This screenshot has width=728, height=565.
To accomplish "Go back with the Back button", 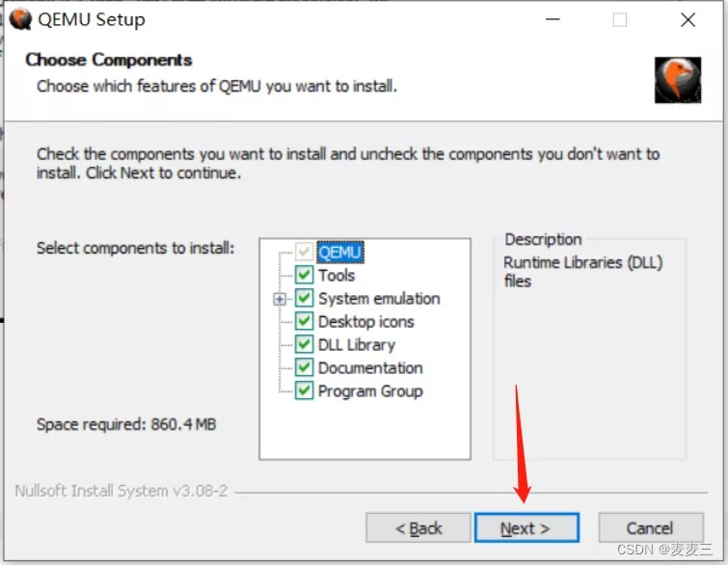I will 418,528.
